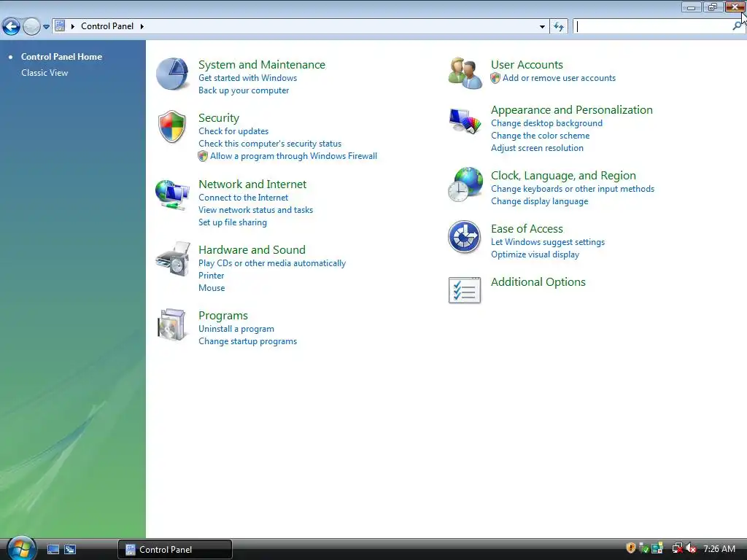This screenshot has height=560, width=747.
Task: Click Add or remove user accounts
Action: [x=559, y=78]
